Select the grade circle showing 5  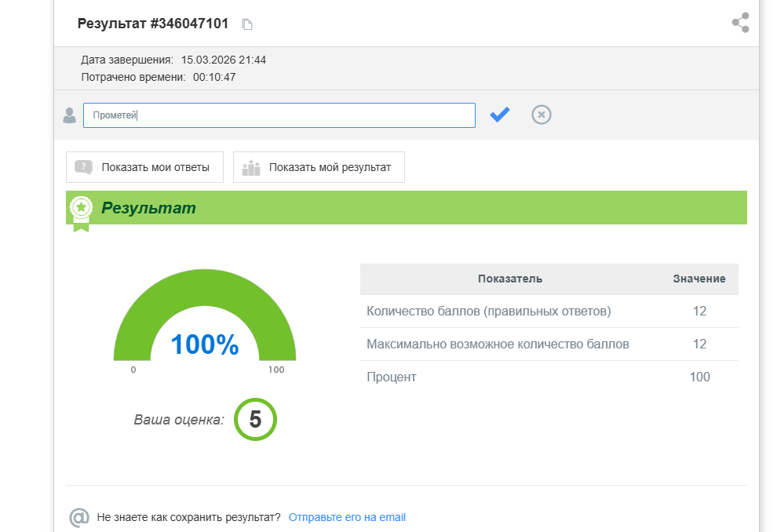point(255,420)
